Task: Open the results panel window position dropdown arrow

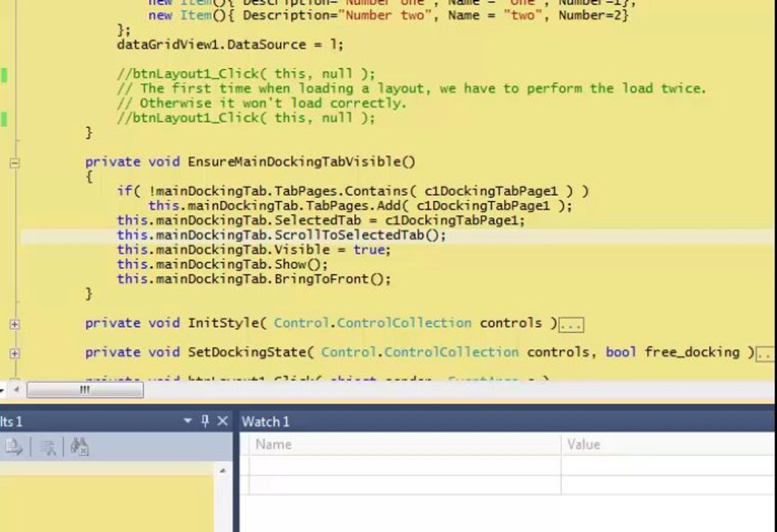Action: click(188, 421)
